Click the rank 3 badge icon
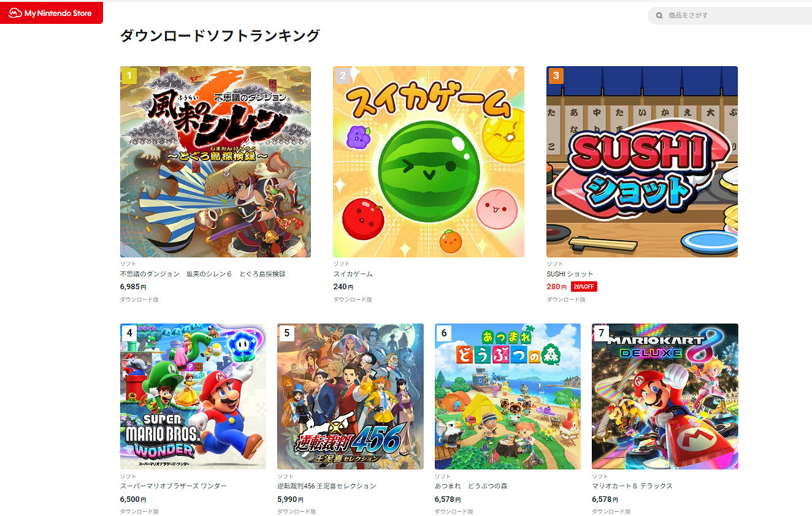This screenshot has width=812, height=516. click(556, 76)
